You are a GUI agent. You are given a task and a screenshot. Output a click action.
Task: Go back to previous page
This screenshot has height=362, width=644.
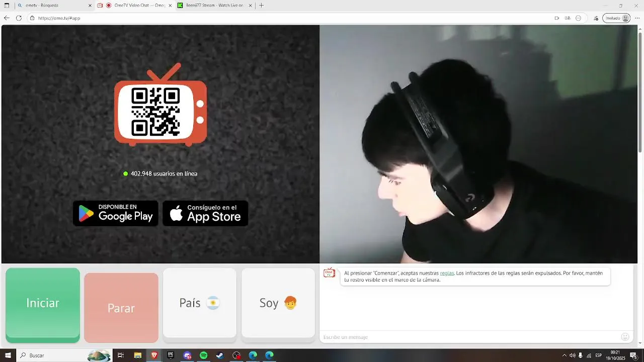tap(7, 18)
